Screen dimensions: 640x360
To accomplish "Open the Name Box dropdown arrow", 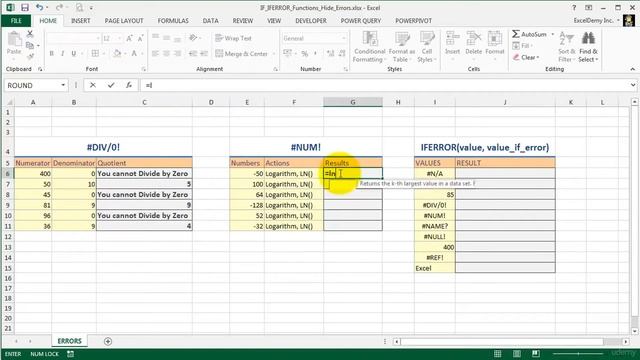I will coord(63,85).
